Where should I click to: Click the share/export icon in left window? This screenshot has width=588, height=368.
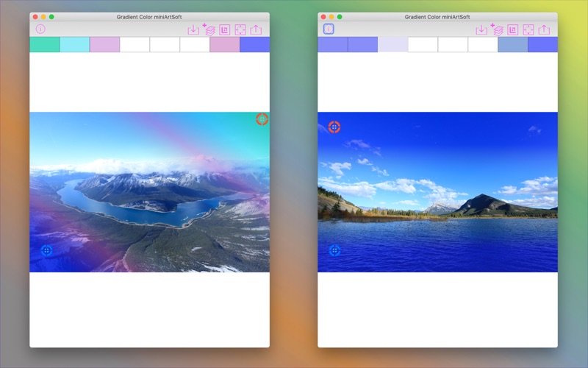coord(256,29)
